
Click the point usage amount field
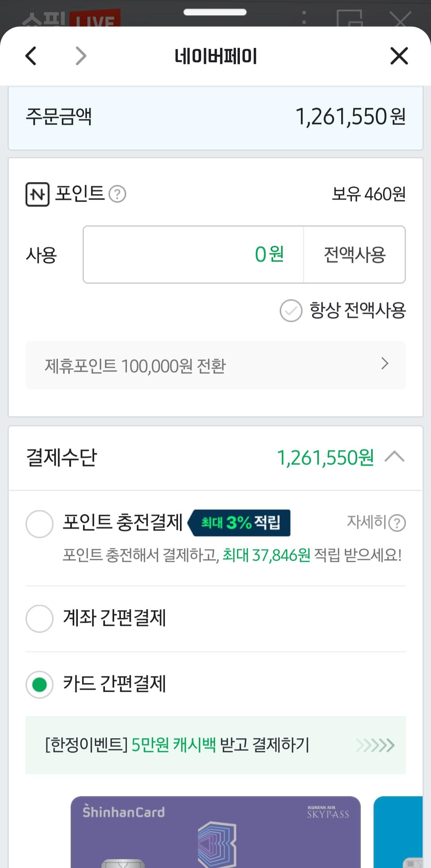coord(193,254)
